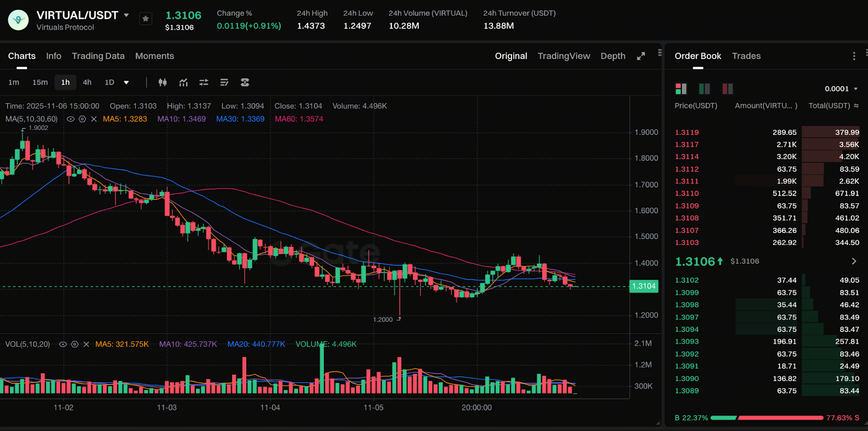Select the bid row priced 1.3098
Viewport: 868px width, 431px height.
point(767,305)
